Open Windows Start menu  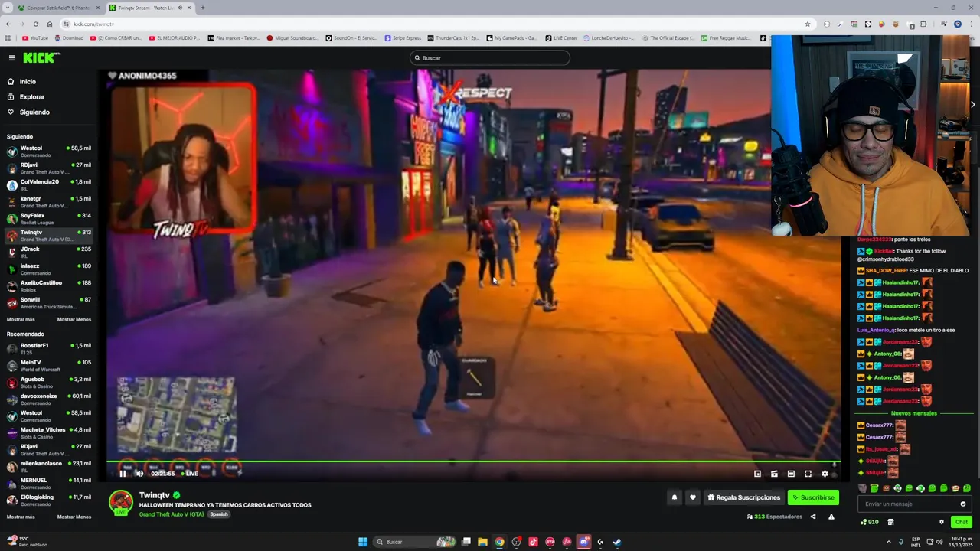363,542
